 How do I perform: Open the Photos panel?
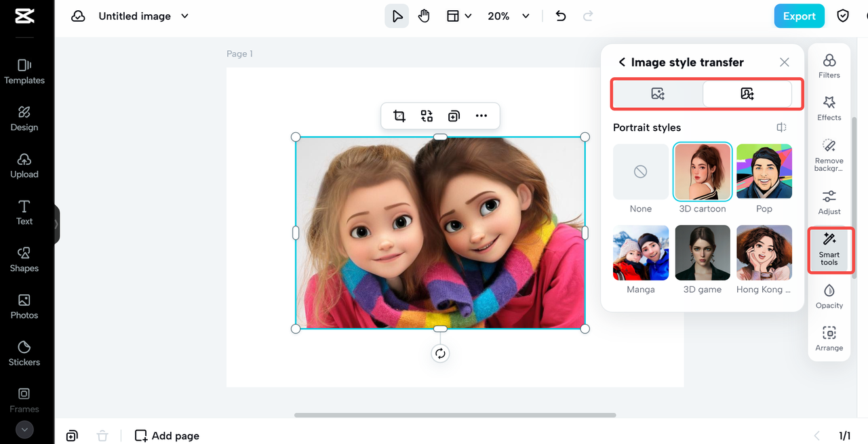[24, 306]
